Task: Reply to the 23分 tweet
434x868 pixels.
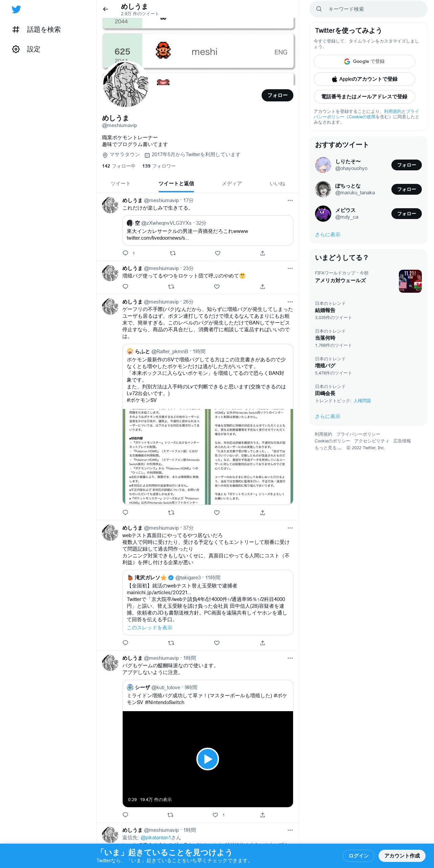Action: [125, 287]
